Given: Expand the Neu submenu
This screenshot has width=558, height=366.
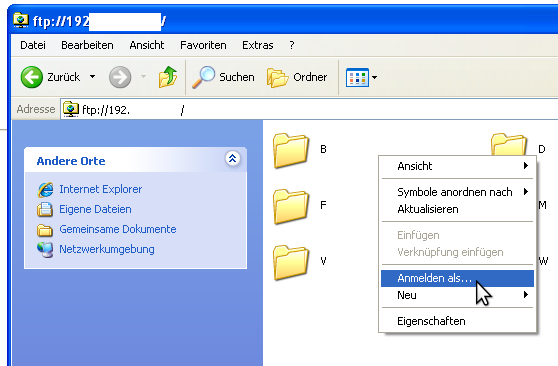Looking at the screenshot, I should (457, 295).
